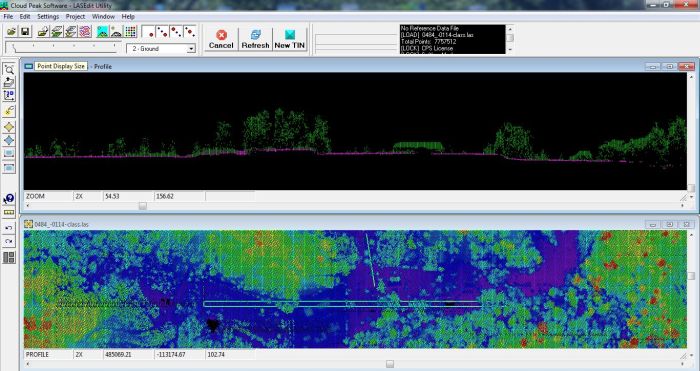Open the colored grid classification icon
This screenshot has height=371, width=700.
(130, 31)
